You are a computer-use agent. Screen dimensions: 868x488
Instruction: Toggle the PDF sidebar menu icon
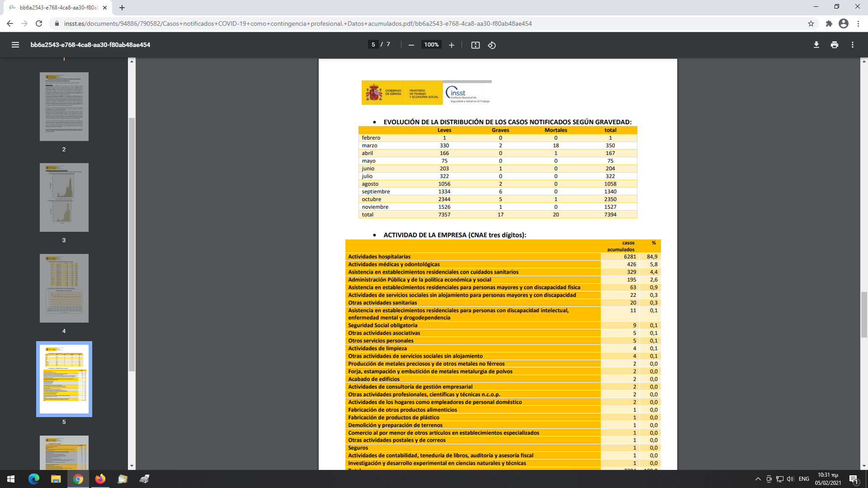[15, 45]
